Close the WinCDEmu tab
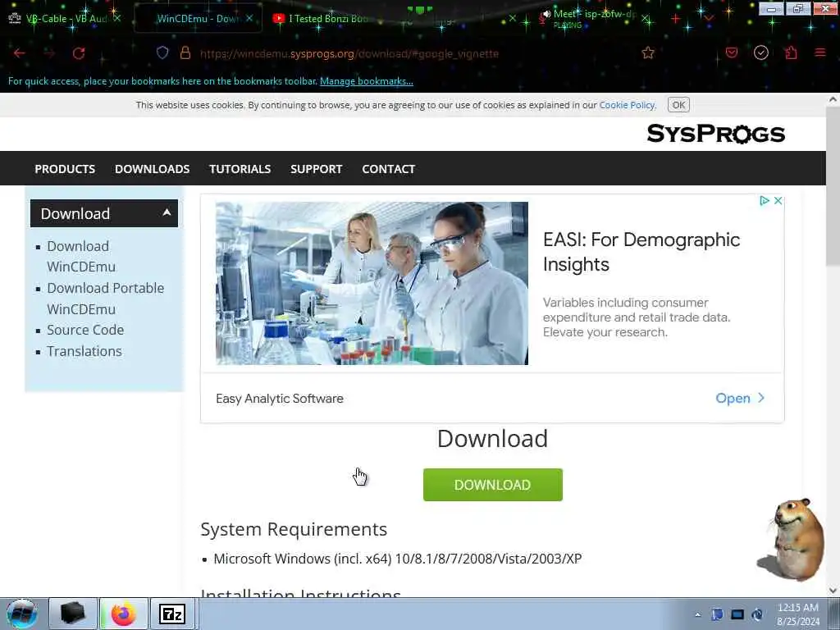This screenshot has width=840, height=630. point(249,18)
